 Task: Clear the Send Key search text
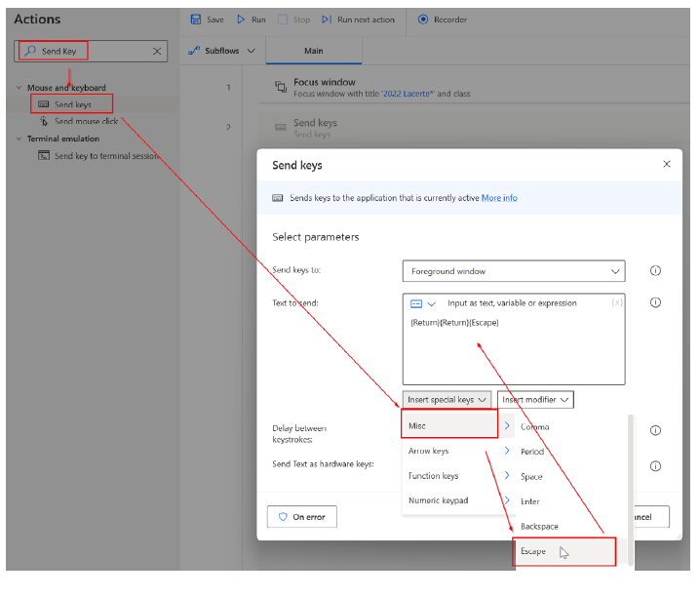coord(157,51)
